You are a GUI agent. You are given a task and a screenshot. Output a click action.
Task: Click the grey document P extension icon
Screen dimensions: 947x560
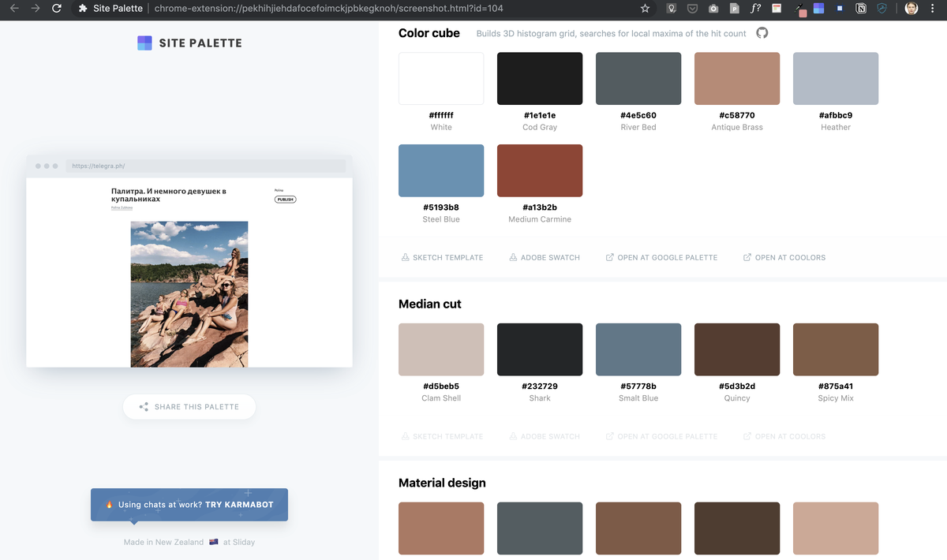(x=734, y=9)
